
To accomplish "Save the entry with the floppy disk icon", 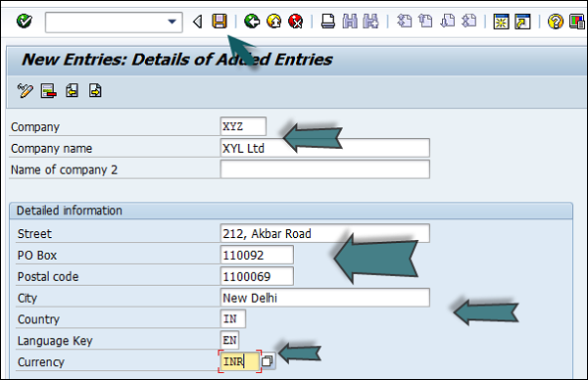I will pyautogui.click(x=220, y=22).
